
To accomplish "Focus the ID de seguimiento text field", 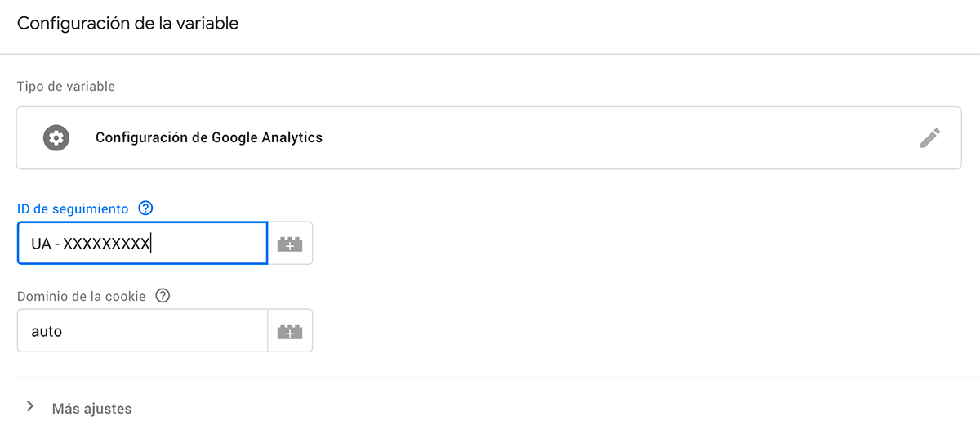I will (142, 244).
